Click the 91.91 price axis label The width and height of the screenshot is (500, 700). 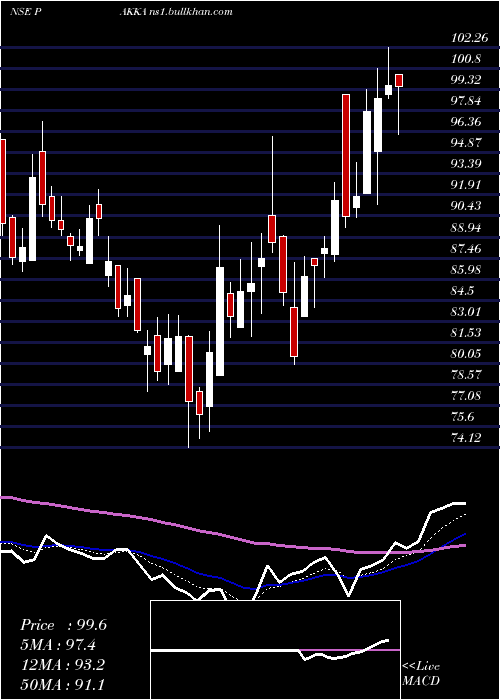466,185
